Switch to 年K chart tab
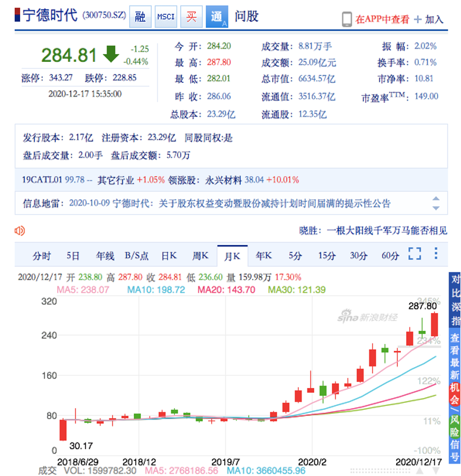 point(264,256)
